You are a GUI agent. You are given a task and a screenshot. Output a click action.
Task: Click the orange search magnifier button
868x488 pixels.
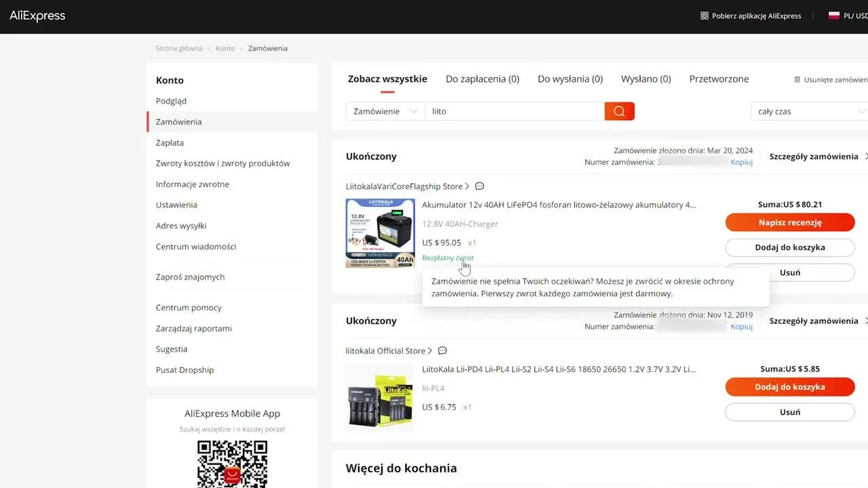[619, 111]
